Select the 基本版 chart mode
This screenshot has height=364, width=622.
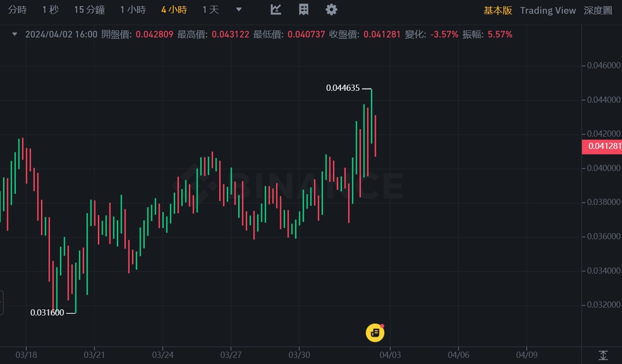498,11
